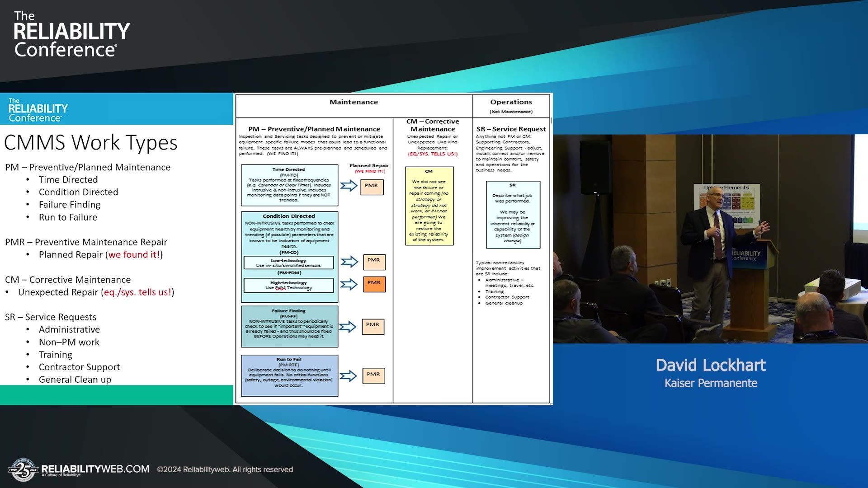The height and width of the screenshot is (488, 868).
Task: Click the 25th anniversary badge logo
Action: click(23, 471)
